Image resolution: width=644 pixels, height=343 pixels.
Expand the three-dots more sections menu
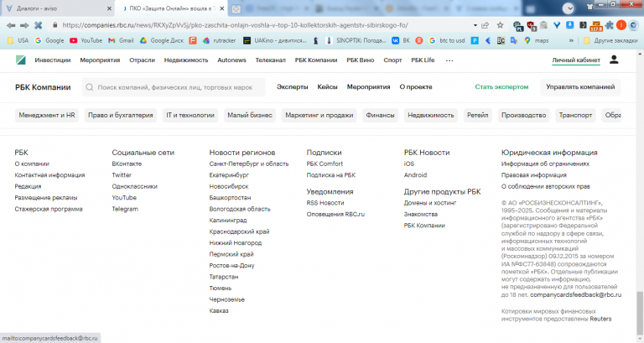click(x=449, y=60)
